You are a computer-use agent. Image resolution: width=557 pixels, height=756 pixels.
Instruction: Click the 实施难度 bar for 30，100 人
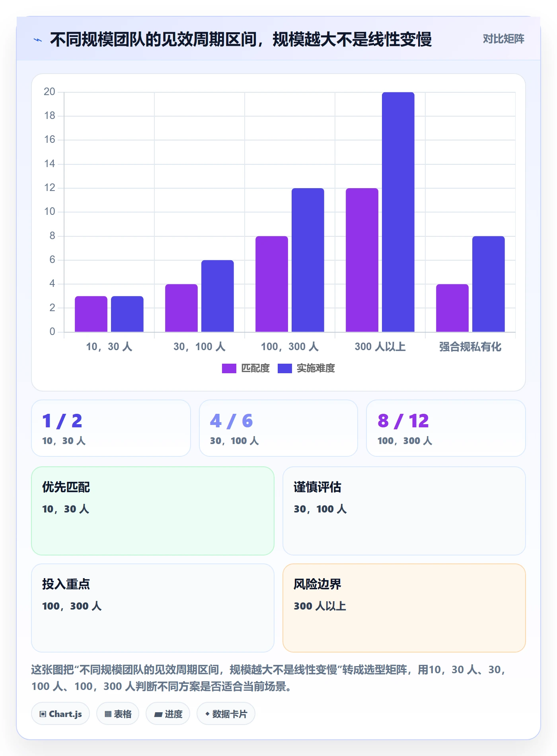[x=218, y=296]
